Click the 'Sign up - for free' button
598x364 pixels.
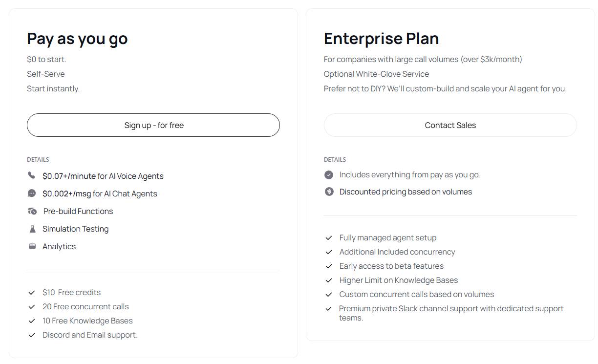(x=153, y=125)
